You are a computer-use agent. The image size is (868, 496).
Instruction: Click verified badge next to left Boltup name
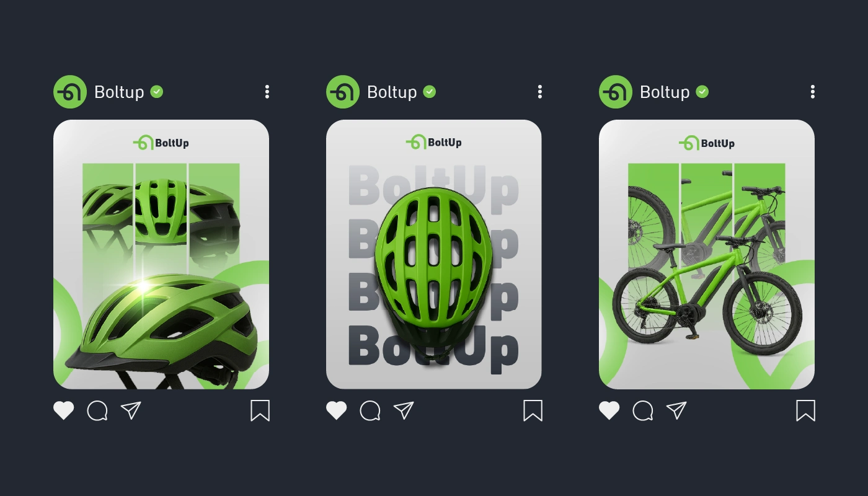[x=157, y=92]
